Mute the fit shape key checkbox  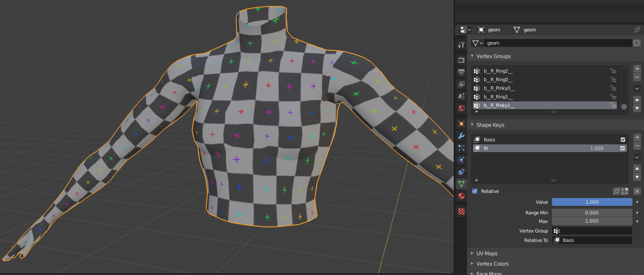[623, 148]
